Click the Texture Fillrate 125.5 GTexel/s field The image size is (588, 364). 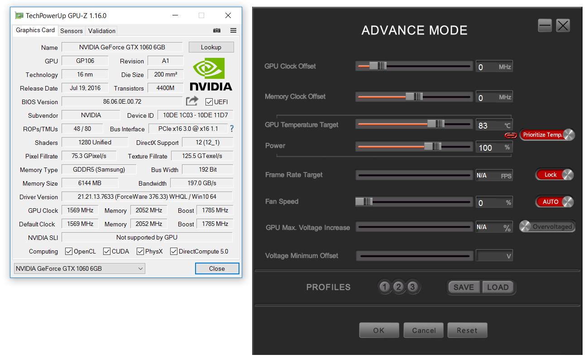click(202, 156)
